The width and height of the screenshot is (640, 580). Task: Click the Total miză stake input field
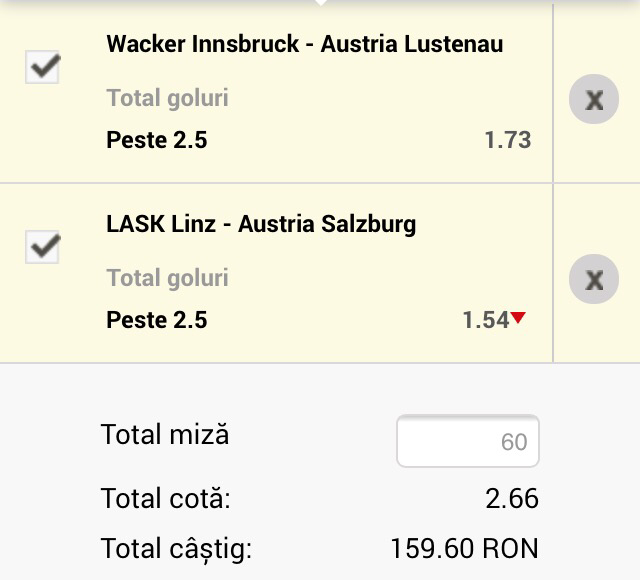[468, 441]
